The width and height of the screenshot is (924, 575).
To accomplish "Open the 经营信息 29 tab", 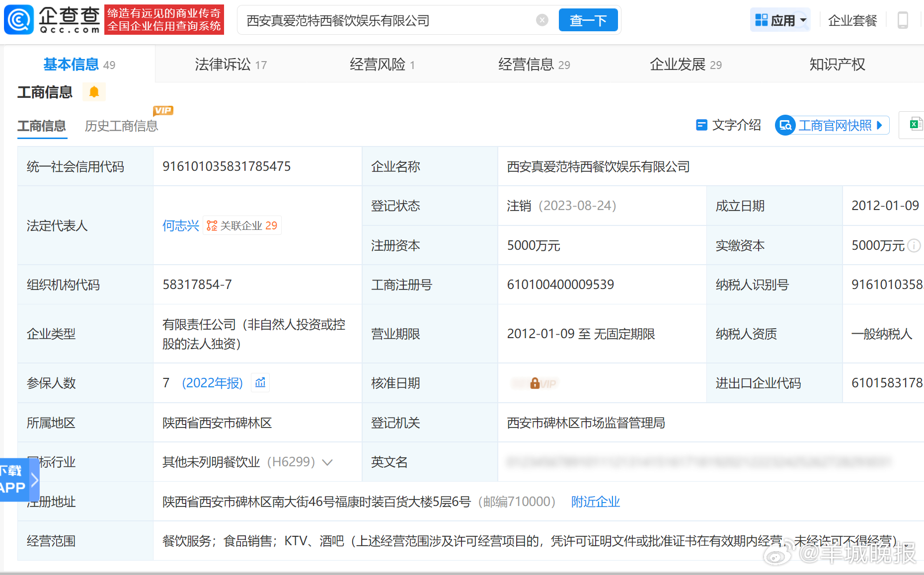I will point(534,65).
